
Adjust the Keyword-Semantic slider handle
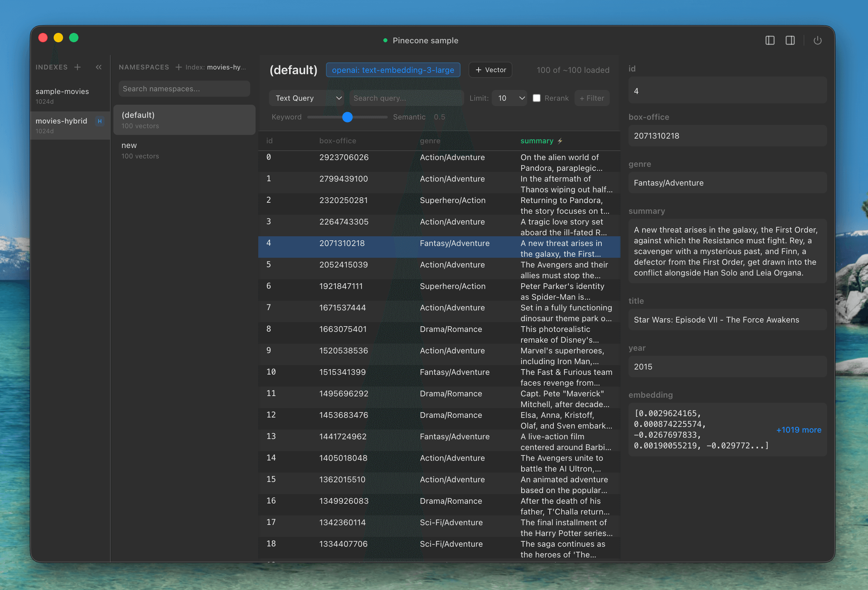click(x=347, y=117)
